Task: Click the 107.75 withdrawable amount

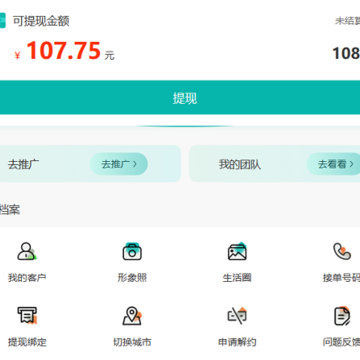Action: [64, 51]
